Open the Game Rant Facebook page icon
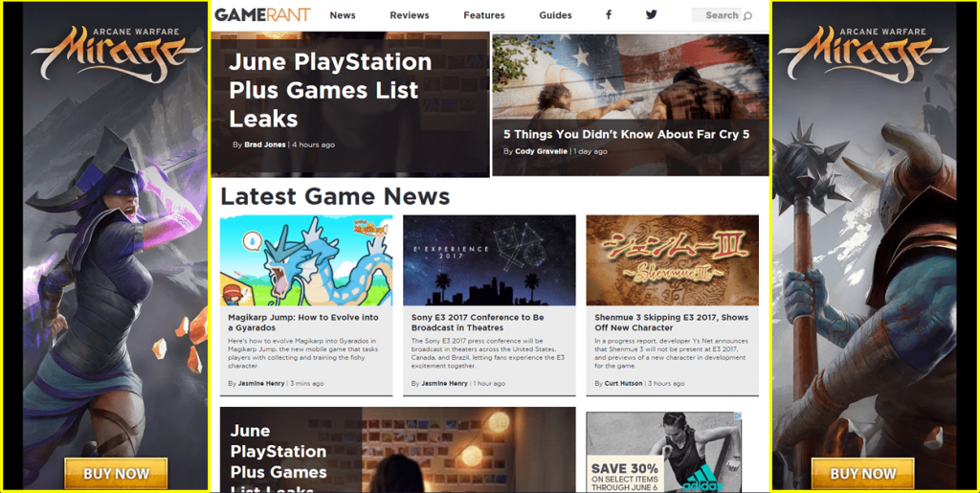 tap(608, 14)
